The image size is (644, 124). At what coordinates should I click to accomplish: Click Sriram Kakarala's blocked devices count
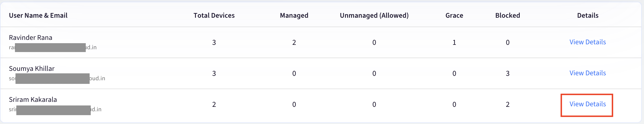[x=508, y=105]
